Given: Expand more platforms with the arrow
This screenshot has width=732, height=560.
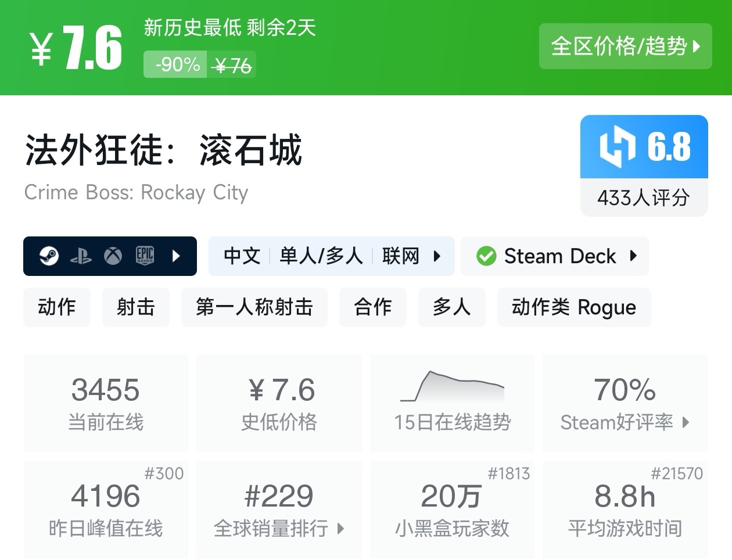Looking at the screenshot, I should coord(177,256).
